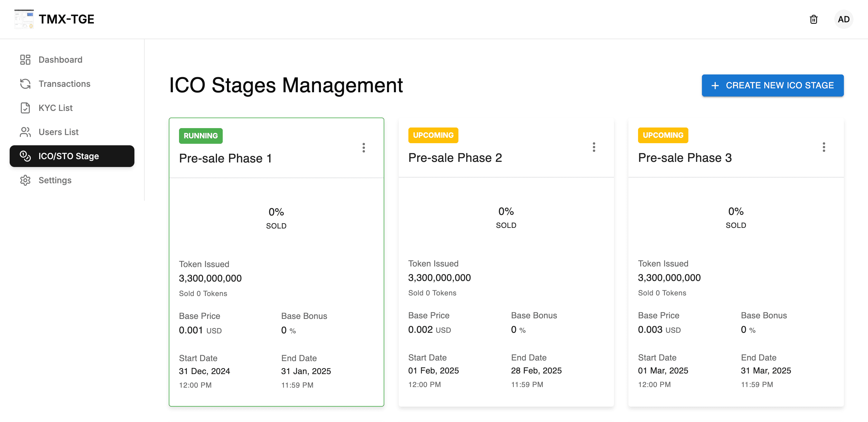The image size is (868, 422).
Task: Click the RUNNING status badge
Action: [200, 136]
